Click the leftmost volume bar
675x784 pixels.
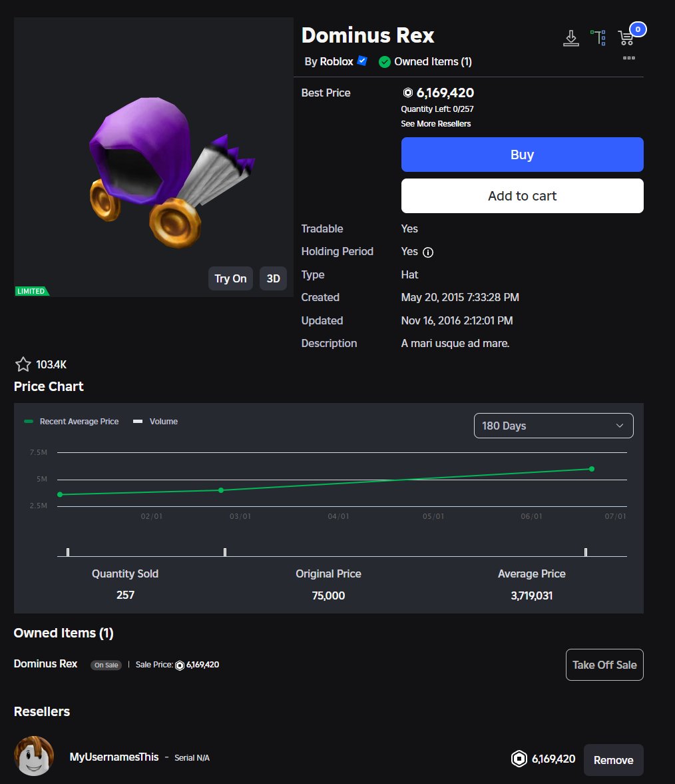[x=68, y=552]
